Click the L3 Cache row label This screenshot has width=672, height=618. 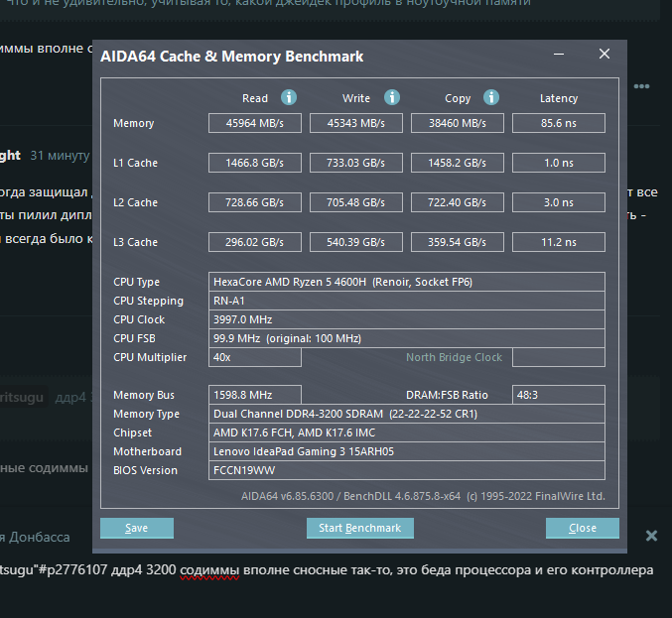click(x=135, y=242)
